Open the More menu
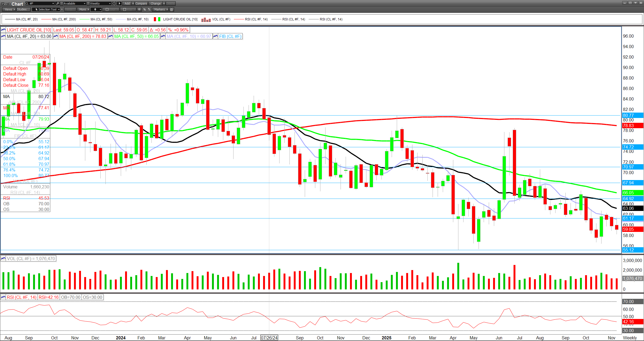Viewport: 644px width, 341px height. point(84,9)
